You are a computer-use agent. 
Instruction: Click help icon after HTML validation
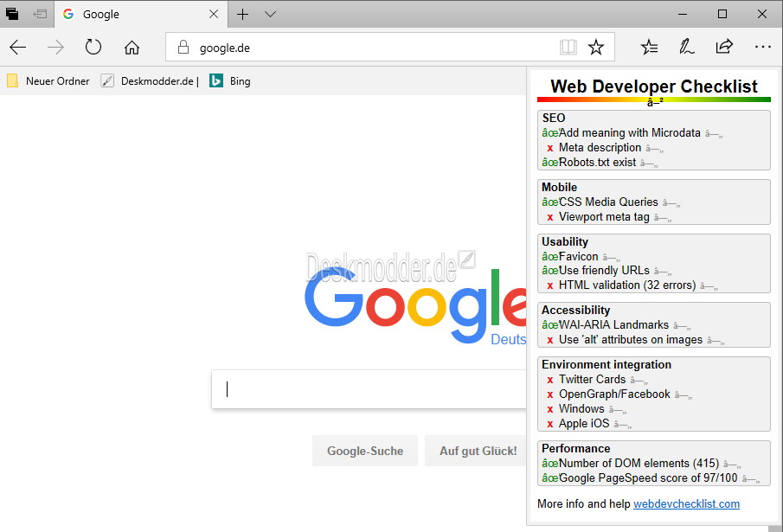click(709, 286)
